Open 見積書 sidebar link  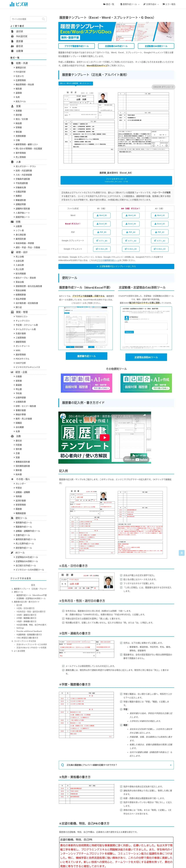(x=19, y=111)
